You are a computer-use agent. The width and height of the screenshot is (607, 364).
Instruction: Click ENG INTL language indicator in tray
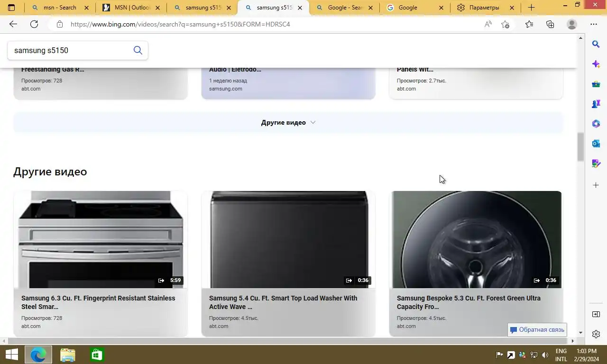pyautogui.click(x=561, y=355)
